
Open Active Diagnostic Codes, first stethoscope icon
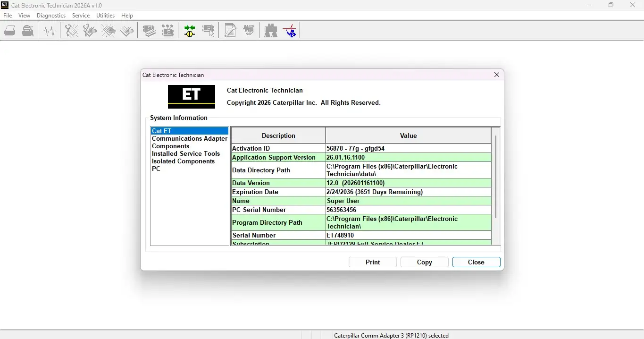72,31
